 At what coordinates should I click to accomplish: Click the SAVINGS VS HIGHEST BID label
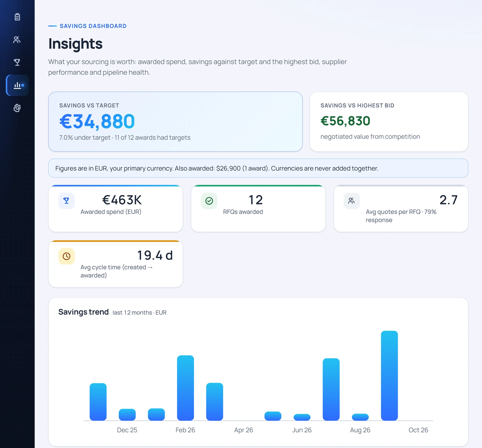(357, 106)
